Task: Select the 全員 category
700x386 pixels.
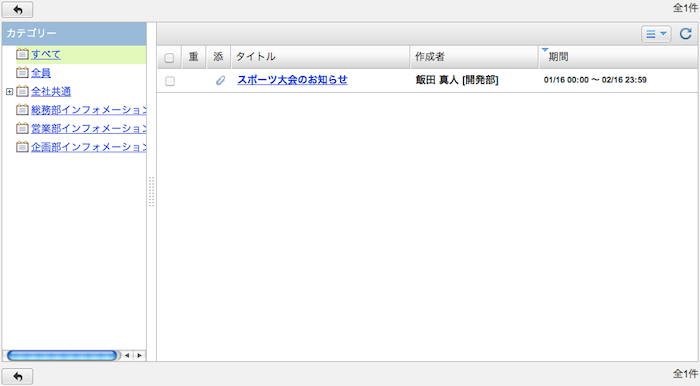Action: [x=41, y=73]
